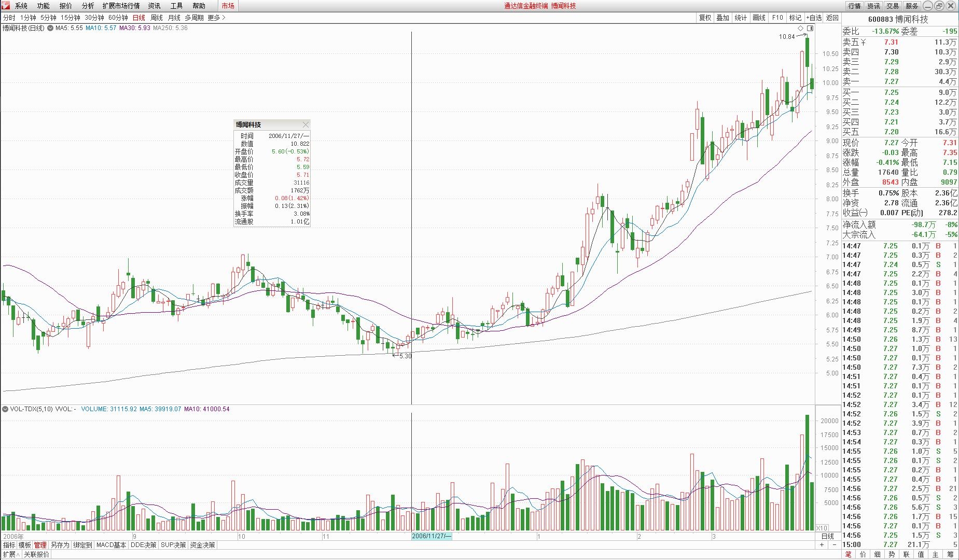Switch to the 周线 weekly chart tab
Screen dimensions: 959x560
point(157,18)
